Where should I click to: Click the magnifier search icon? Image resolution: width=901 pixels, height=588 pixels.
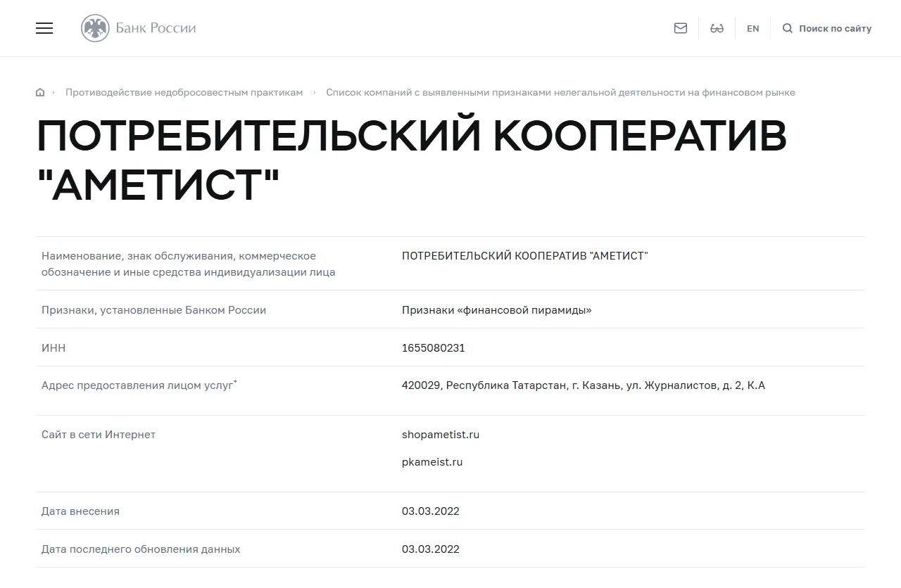[788, 28]
